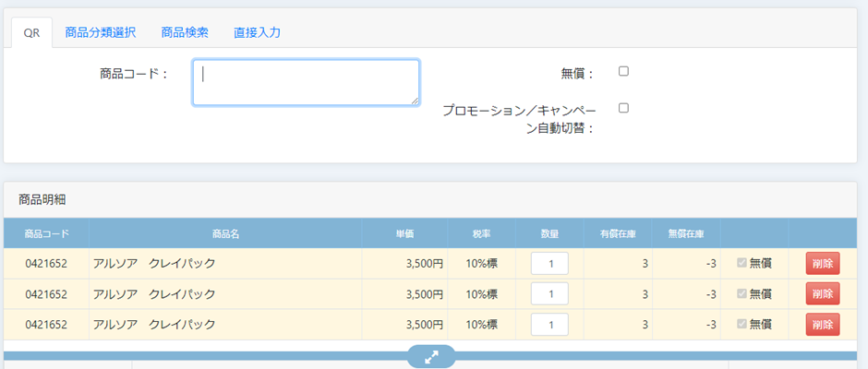Toggle プロモーション／キャンペーン自動切替 checkbox
The image size is (868, 369).
pos(623,108)
